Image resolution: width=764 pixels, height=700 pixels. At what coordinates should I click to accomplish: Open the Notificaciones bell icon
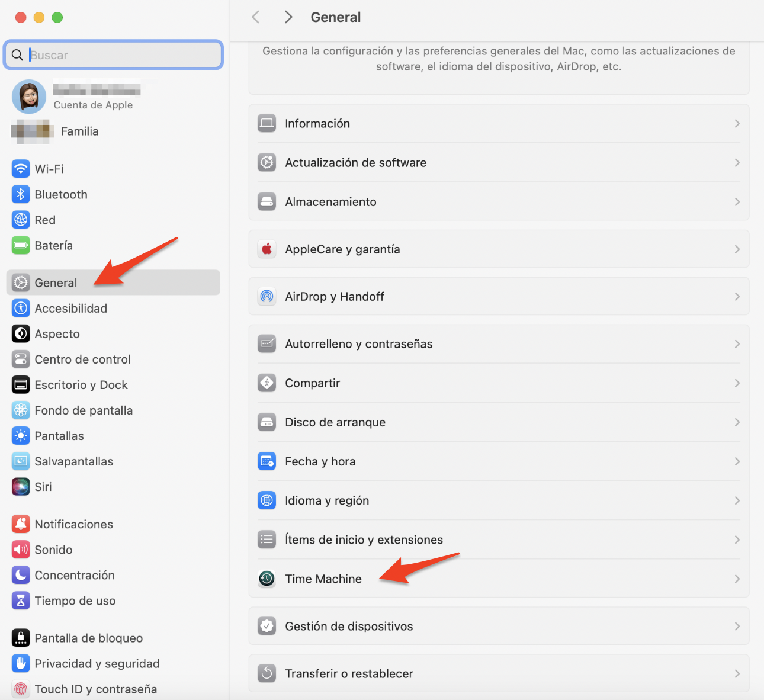[21, 524]
